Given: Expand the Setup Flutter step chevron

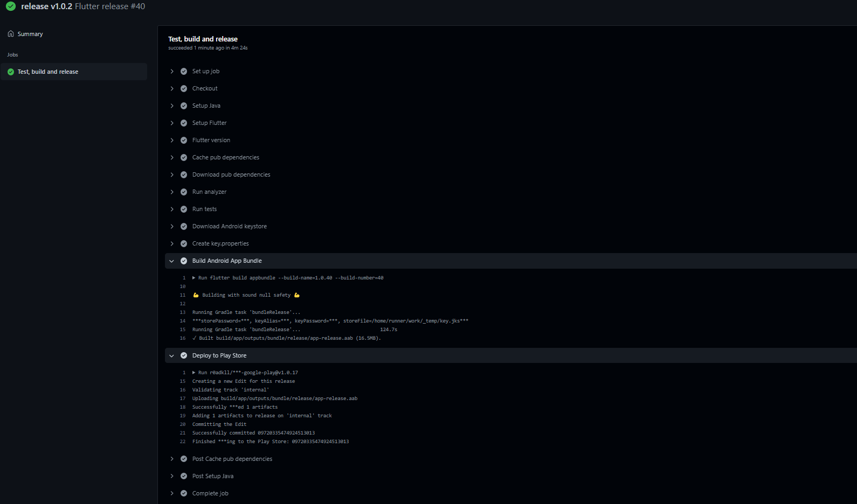Looking at the screenshot, I should [x=172, y=123].
